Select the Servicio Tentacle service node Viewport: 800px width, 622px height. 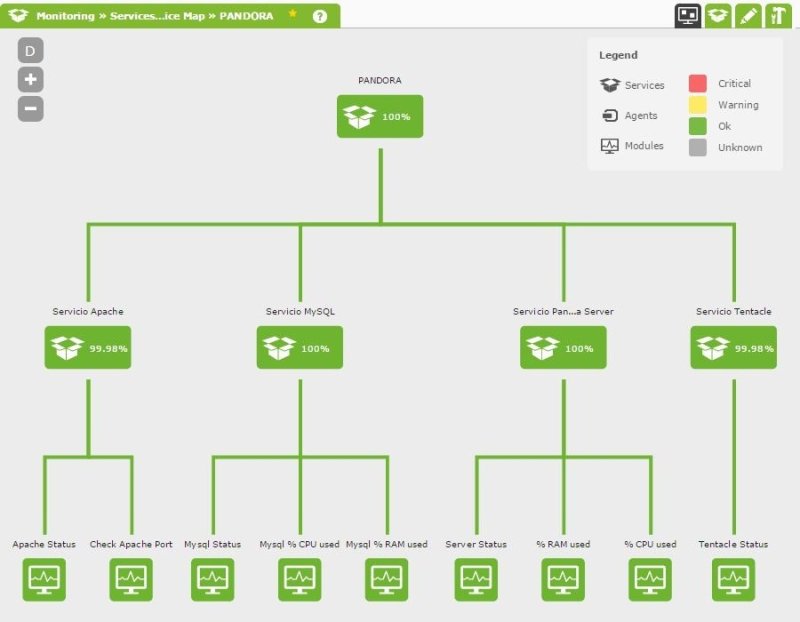(734, 347)
